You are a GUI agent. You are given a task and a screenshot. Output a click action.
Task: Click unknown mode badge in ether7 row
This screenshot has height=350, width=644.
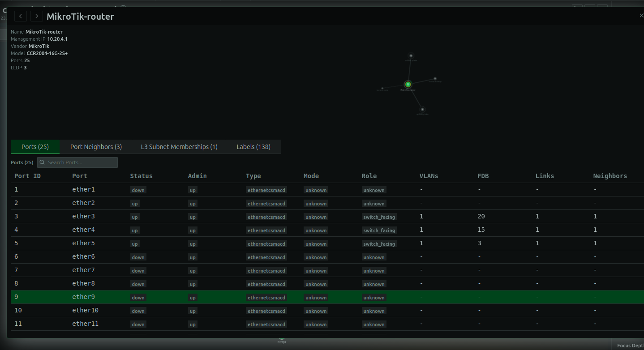click(316, 271)
